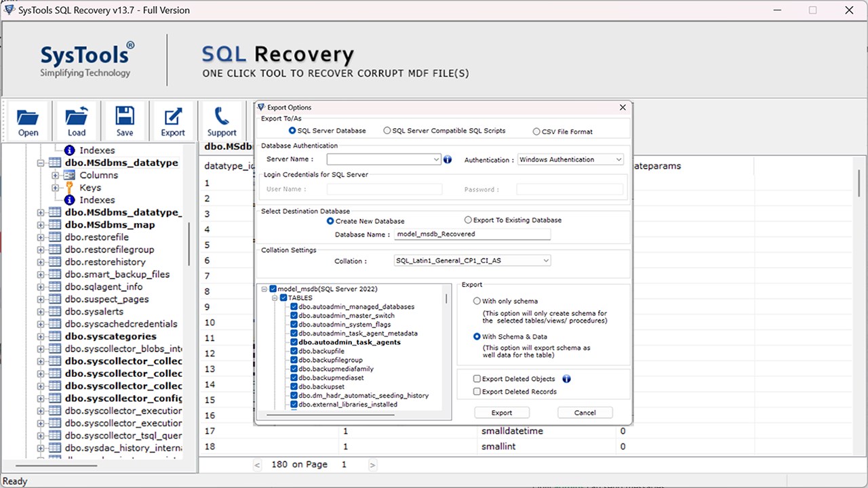Click SysTools logo in header
This screenshot has height=488, width=868.
click(x=87, y=59)
